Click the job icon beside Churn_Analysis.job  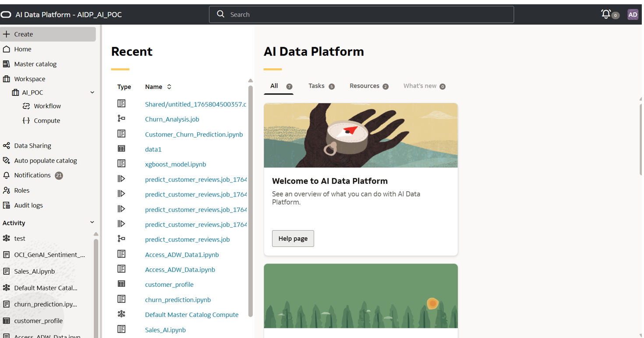tap(121, 119)
